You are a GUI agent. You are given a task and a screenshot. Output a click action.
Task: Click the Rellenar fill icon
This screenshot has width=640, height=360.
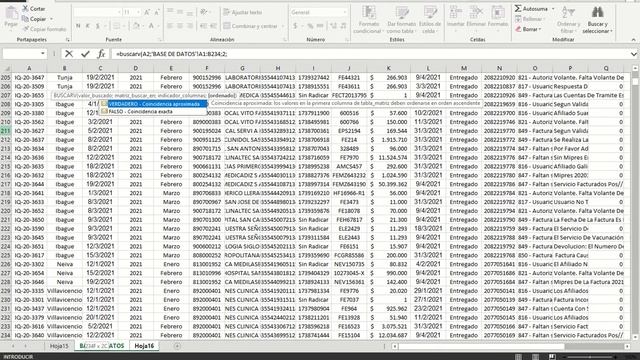point(518,19)
